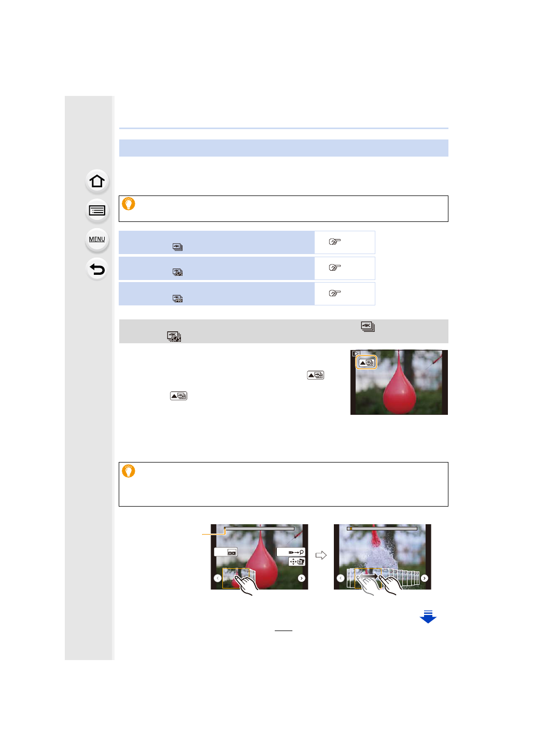Open the MENU list button
This screenshot has width=535, height=756.
click(x=97, y=240)
